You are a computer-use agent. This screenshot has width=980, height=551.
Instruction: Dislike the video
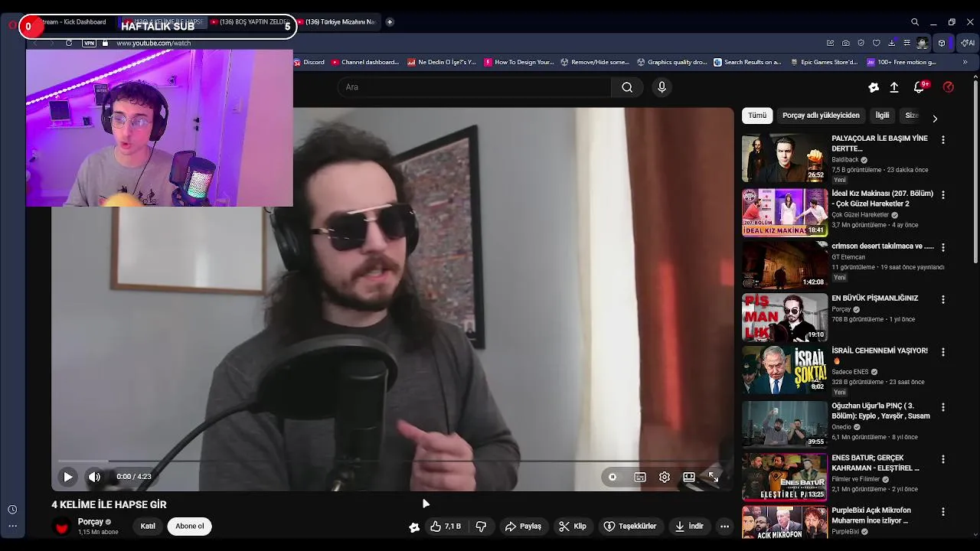click(481, 527)
